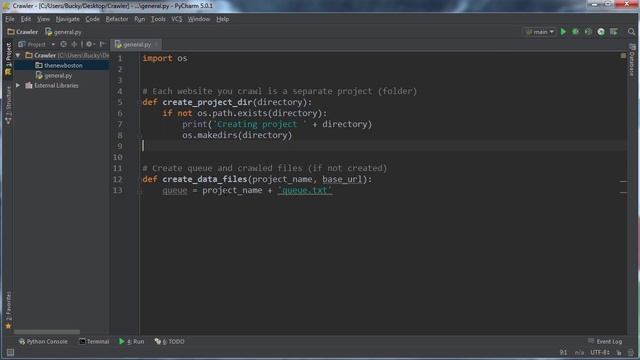
Task: Open Python Console tool window button
Action: coord(43,341)
